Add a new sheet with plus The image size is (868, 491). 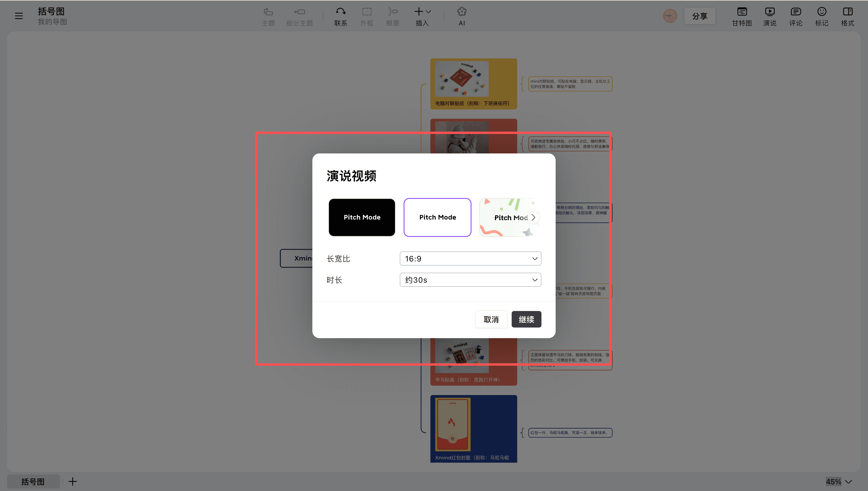73,482
